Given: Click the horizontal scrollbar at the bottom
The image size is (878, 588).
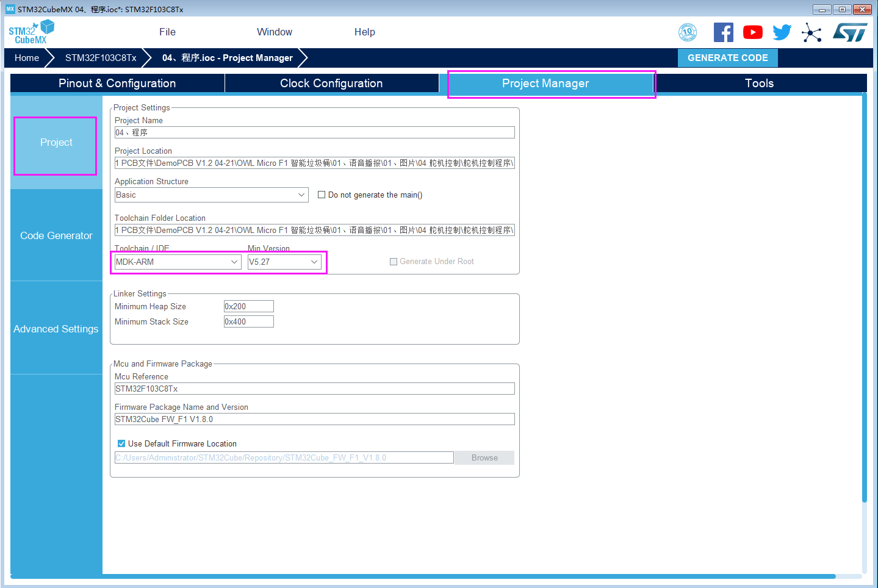Looking at the screenshot, I should 423,576.
